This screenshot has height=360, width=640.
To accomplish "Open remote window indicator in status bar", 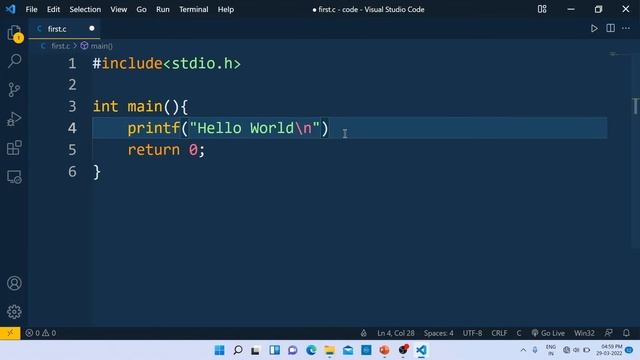I will 10,333.
